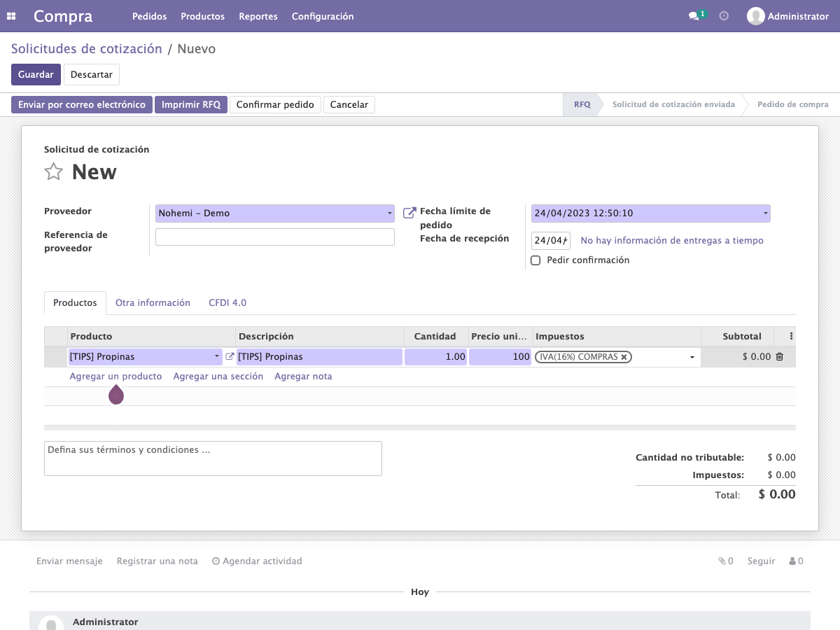The width and height of the screenshot is (840, 630).
Task: Open the Enviar mensaje composer
Action: click(x=69, y=561)
